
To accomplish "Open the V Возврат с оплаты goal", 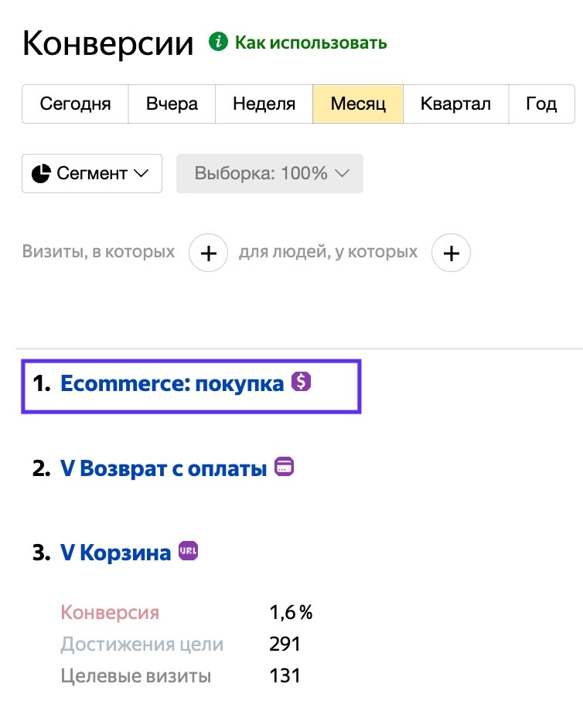I will point(163,468).
